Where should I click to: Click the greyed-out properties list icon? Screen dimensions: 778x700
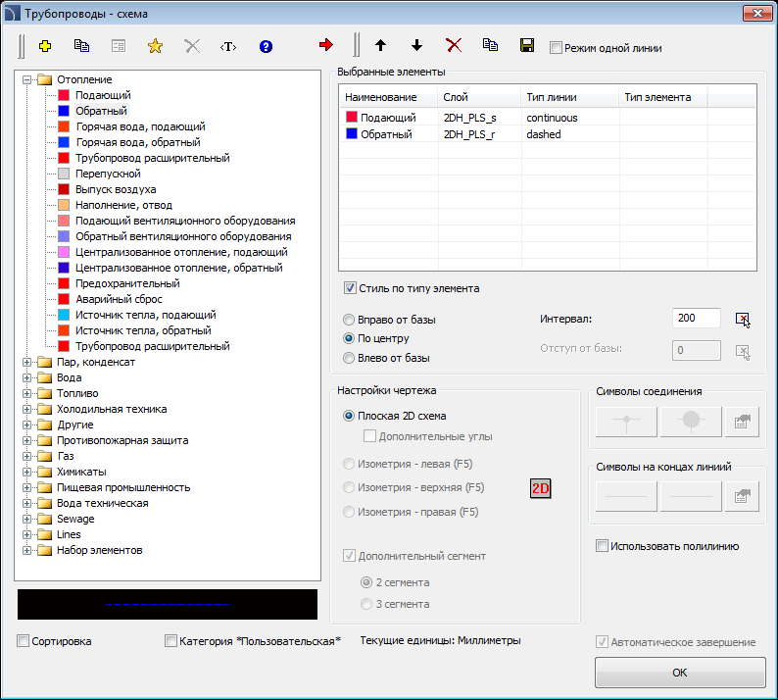(x=119, y=46)
